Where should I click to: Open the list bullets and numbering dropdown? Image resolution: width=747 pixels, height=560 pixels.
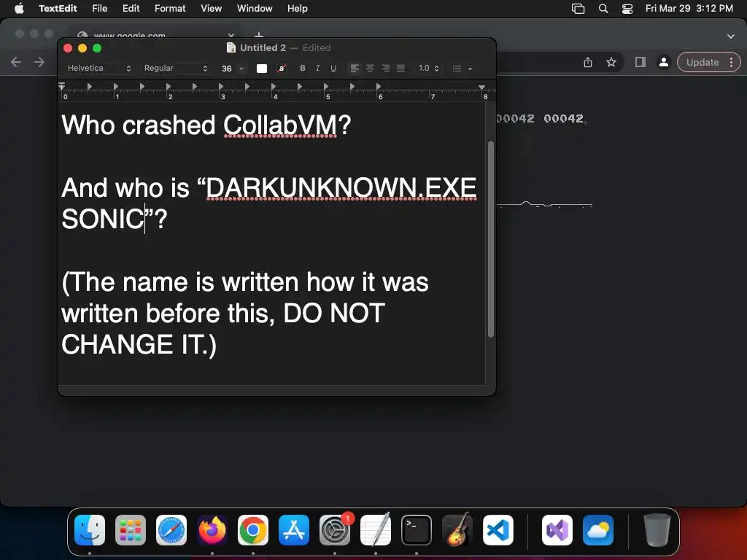click(x=462, y=69)
